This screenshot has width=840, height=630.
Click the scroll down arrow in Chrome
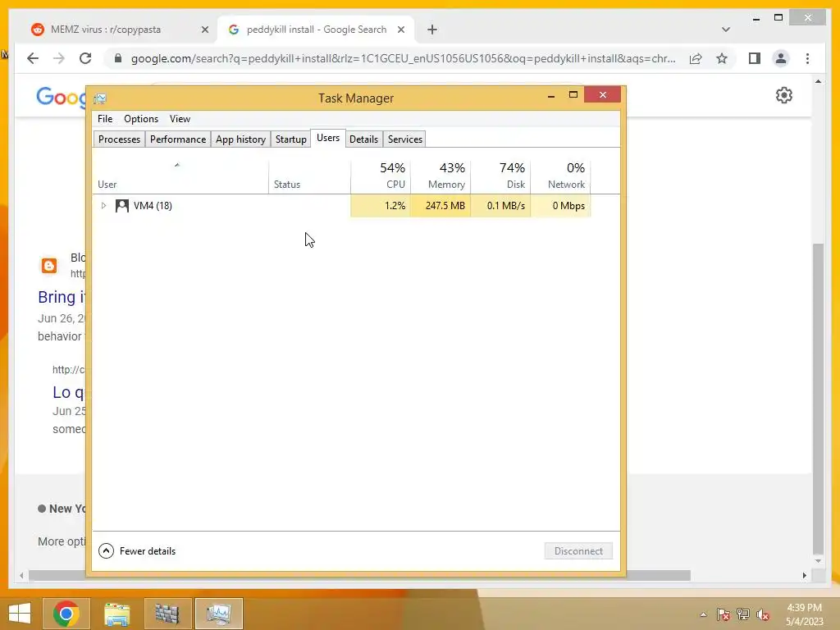[818, 561]
